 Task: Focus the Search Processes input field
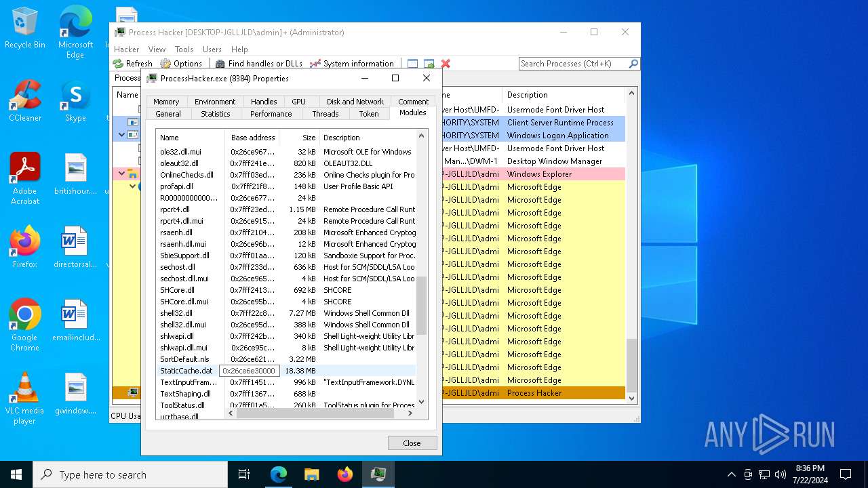pos(574,63)
